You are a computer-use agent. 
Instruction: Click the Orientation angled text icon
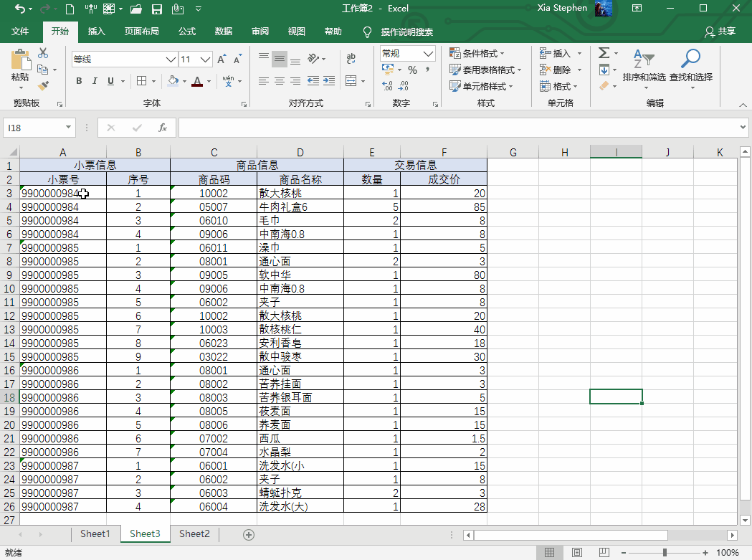(313, 59)
